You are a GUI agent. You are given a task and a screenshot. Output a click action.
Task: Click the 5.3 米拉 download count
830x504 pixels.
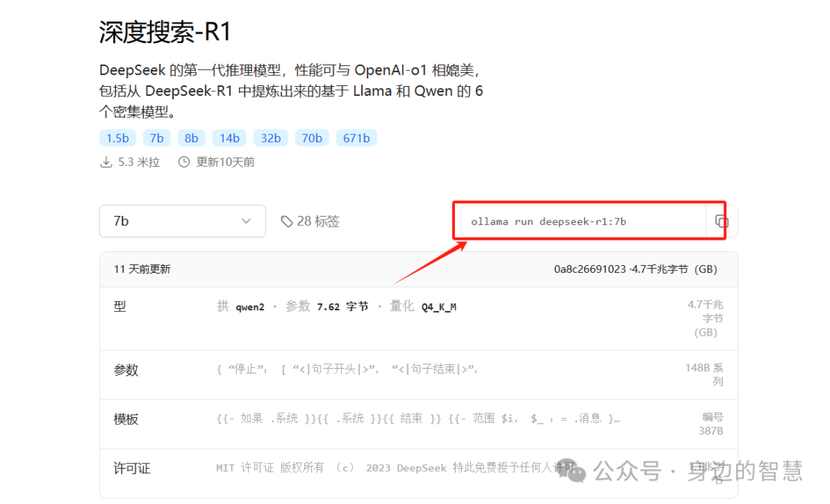click(x=130, y=162)
